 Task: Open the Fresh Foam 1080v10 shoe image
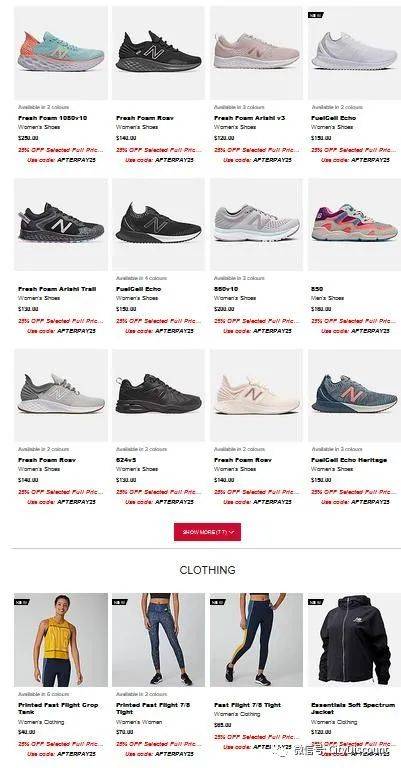pos(61,53)
